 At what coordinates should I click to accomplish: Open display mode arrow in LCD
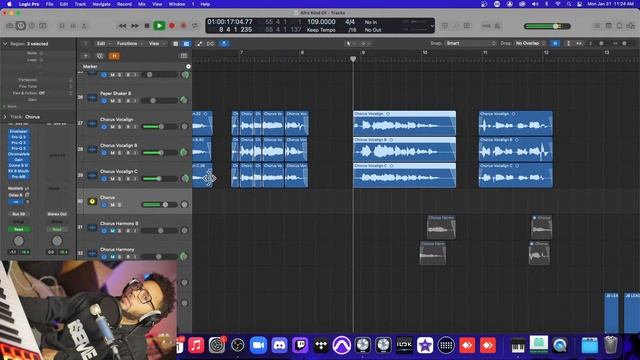432,26
